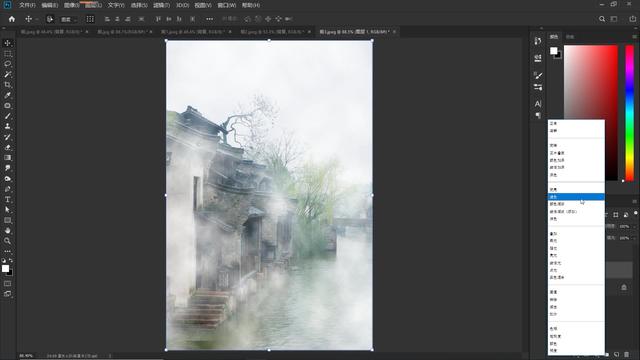640x360 pixels.
Task: Open the 滤镜(T) menu
Action: (161, 5)
